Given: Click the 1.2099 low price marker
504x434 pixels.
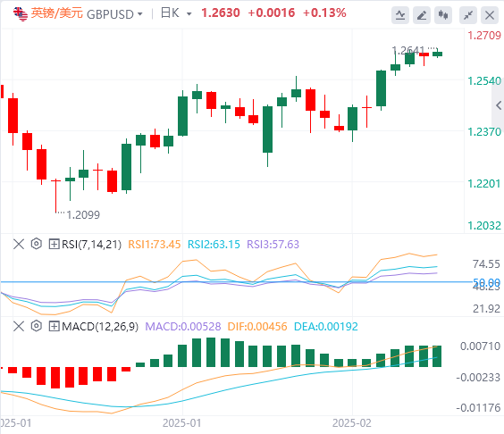Looking at the screenshot, I should click(x=83, y=215).
